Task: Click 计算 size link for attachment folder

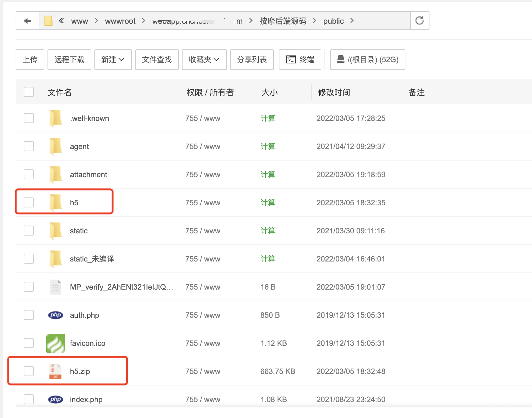Action: coord(268,174)
